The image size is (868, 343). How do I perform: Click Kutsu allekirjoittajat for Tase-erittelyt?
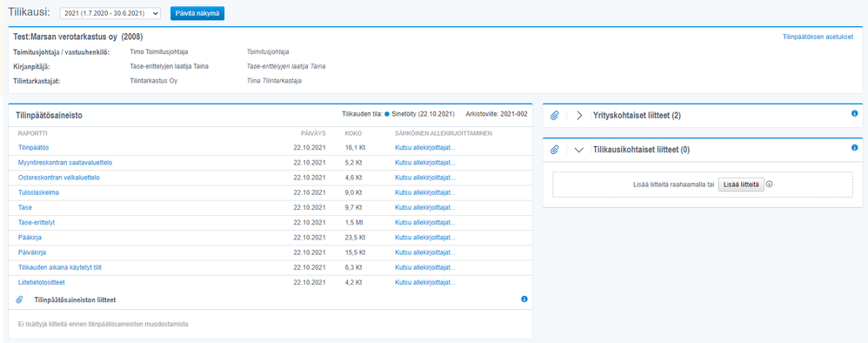point(425,222)
